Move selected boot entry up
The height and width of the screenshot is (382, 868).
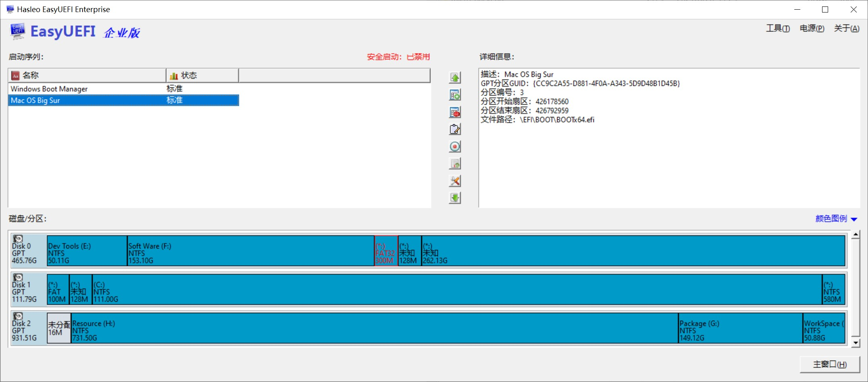click(455, 78)
